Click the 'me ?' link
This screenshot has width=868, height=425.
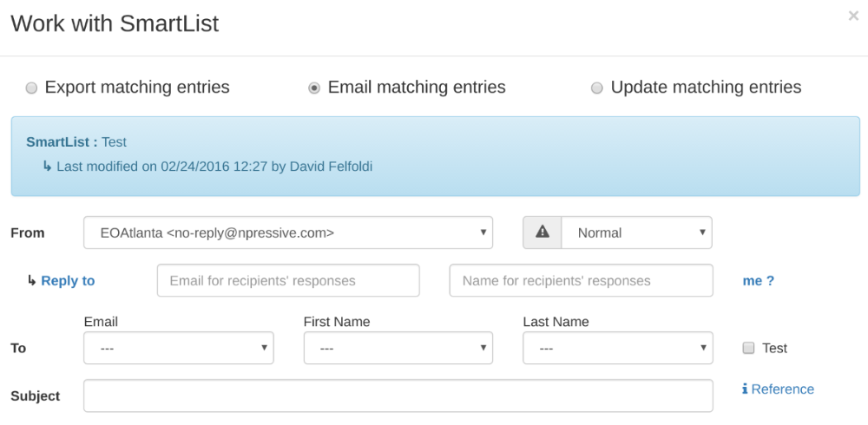coord(759,280)
